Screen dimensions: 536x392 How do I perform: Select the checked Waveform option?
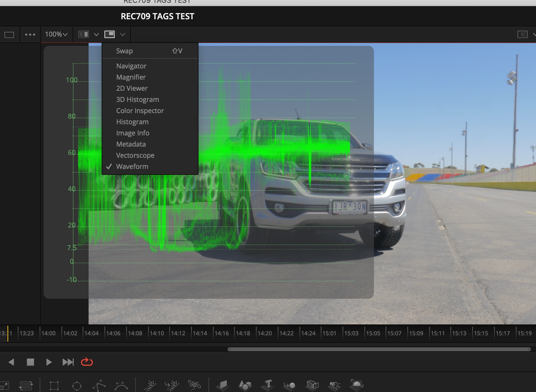(x=150, y=166)
